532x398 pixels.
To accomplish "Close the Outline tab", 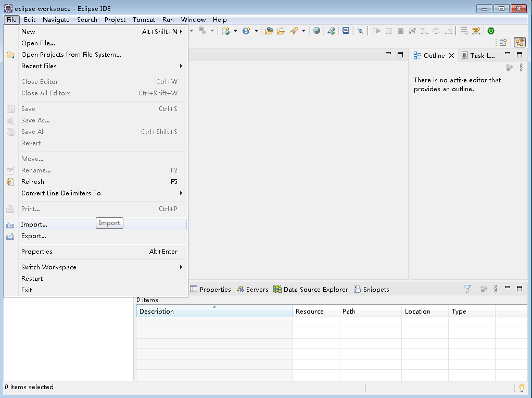I will tap(452, 56).
